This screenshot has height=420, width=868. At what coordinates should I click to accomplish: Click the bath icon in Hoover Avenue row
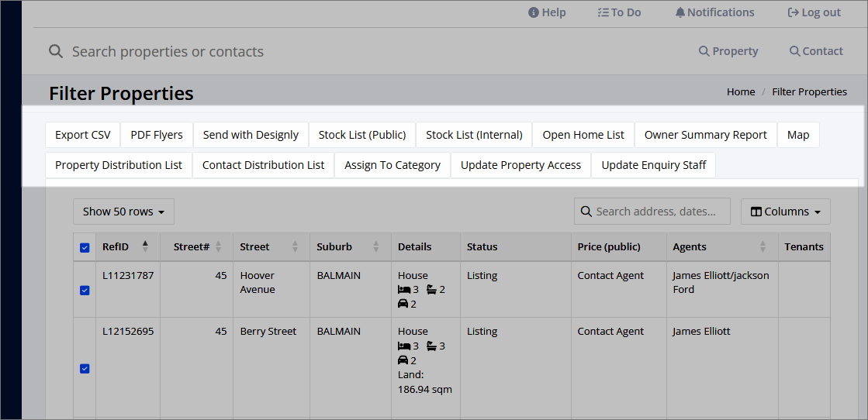click(432, 289)
